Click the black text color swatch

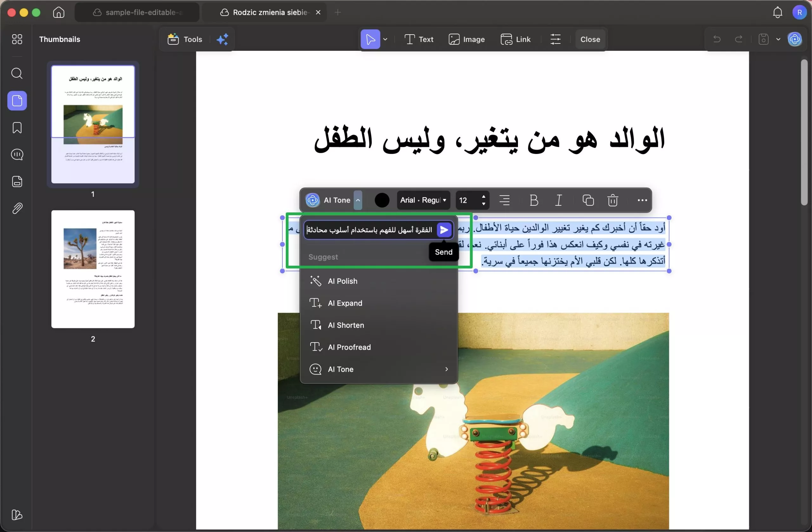382,200
